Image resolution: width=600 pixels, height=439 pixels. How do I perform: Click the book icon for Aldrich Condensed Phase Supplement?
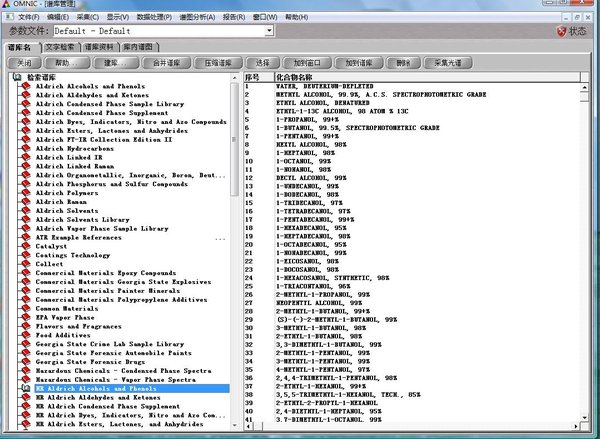(x=26, y=113)
